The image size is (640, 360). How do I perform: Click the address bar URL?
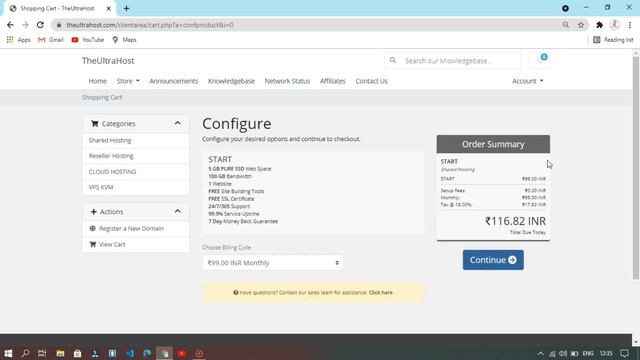[x=150, y=25]
